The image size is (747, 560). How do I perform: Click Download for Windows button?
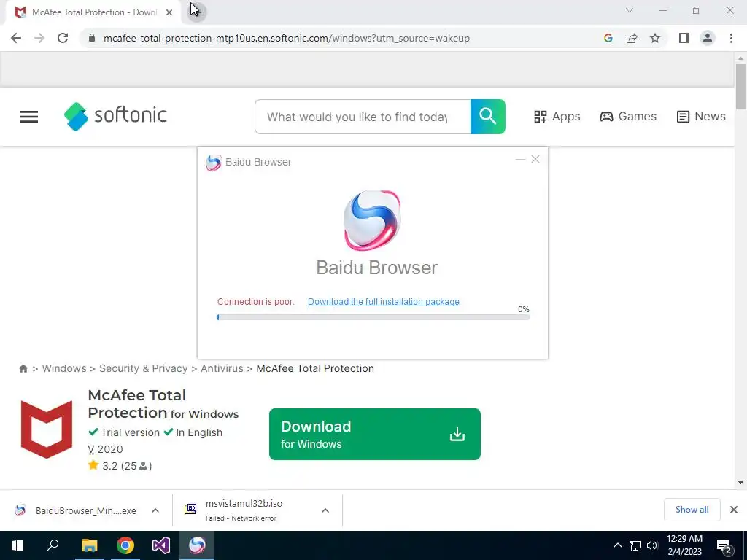pos(375,435)
